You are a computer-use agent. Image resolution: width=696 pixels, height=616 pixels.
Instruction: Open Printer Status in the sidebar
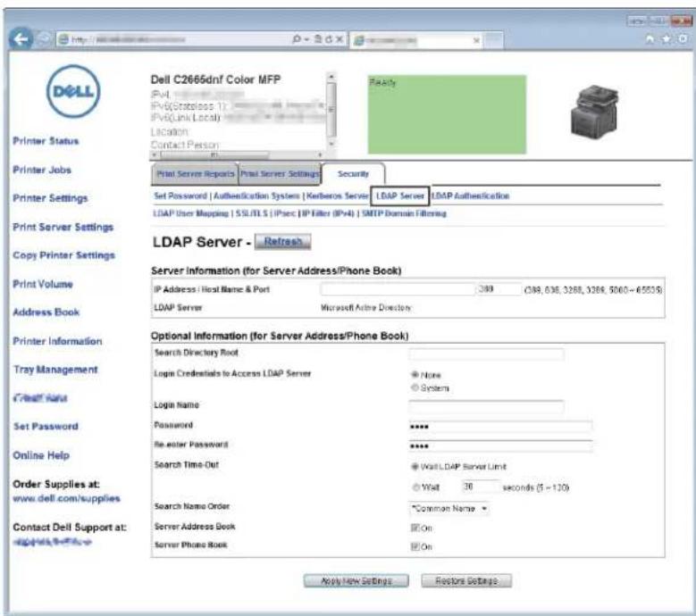(x=46, y=141)
